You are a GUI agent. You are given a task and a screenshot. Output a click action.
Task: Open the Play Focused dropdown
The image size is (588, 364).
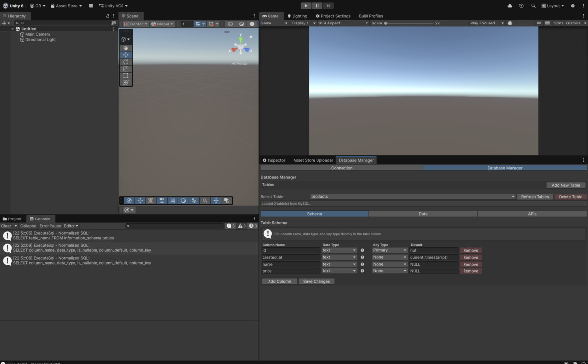[487, 23]
